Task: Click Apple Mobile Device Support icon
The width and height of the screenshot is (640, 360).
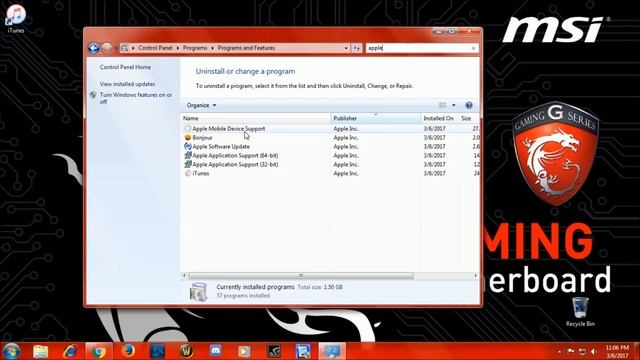Action: pos(188,129)
